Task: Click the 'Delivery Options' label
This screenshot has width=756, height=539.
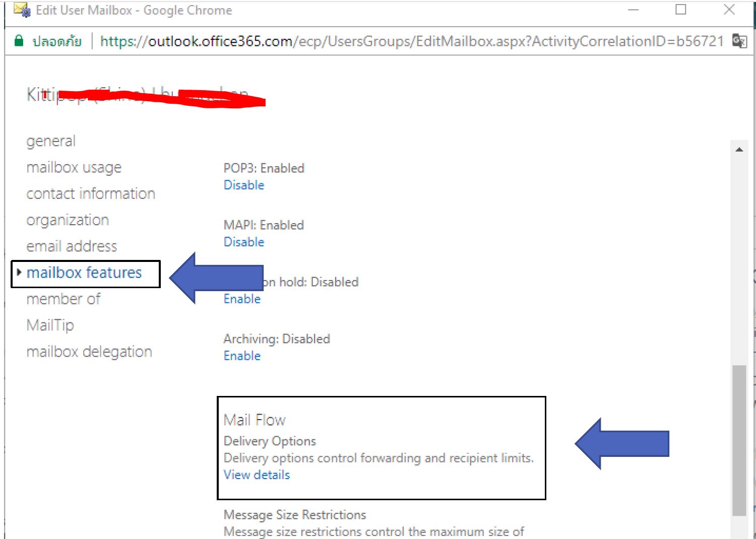Action: (x=270, y=441)
